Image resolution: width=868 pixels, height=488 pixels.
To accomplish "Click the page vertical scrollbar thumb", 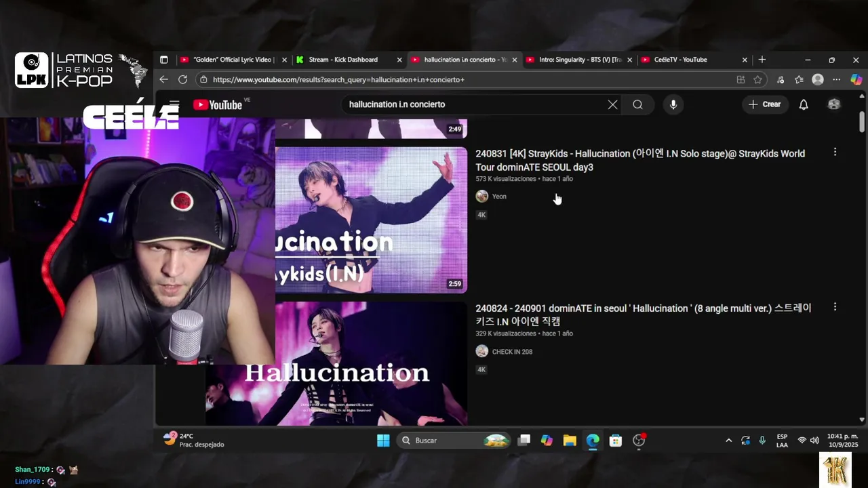I will click(862, 122).
